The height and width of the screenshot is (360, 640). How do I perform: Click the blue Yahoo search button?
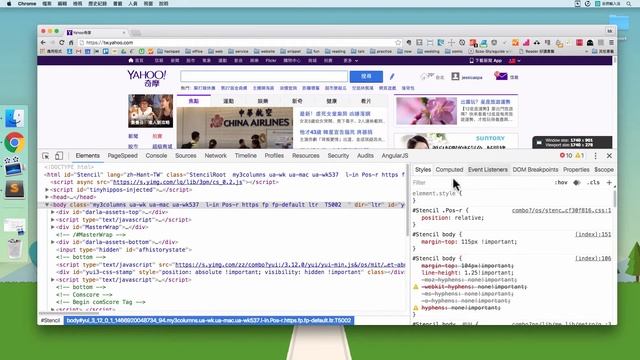[366, 76]
